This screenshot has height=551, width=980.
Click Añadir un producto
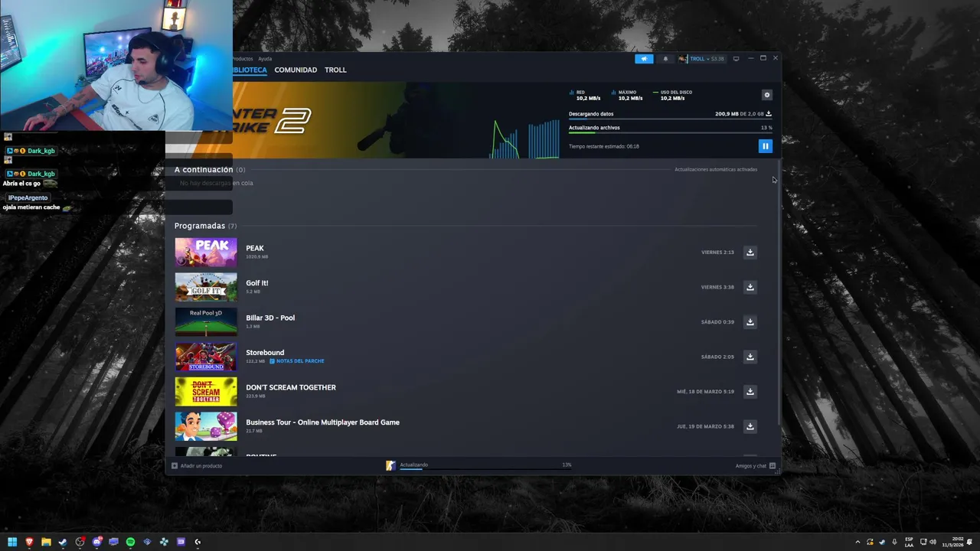tap(197, 465)
